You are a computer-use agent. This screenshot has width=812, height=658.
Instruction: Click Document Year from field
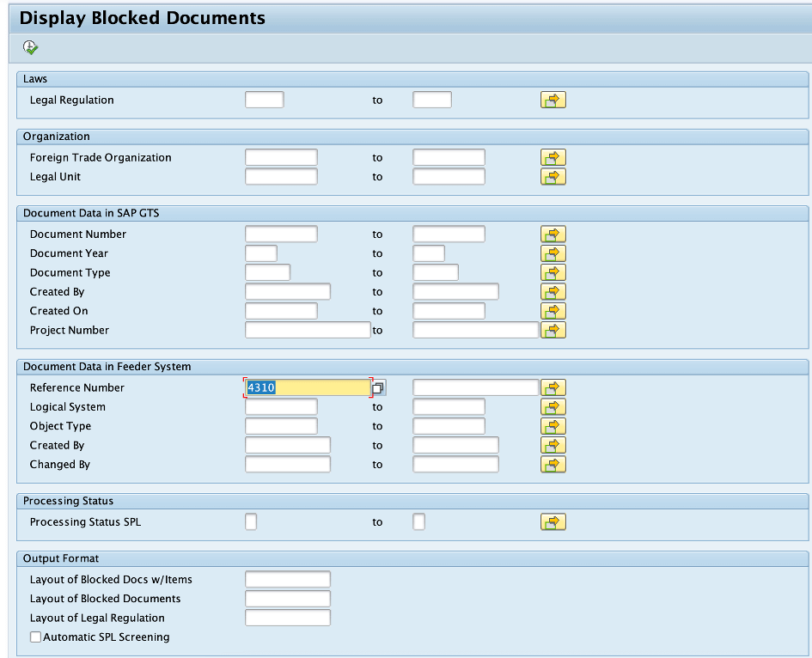261,253
